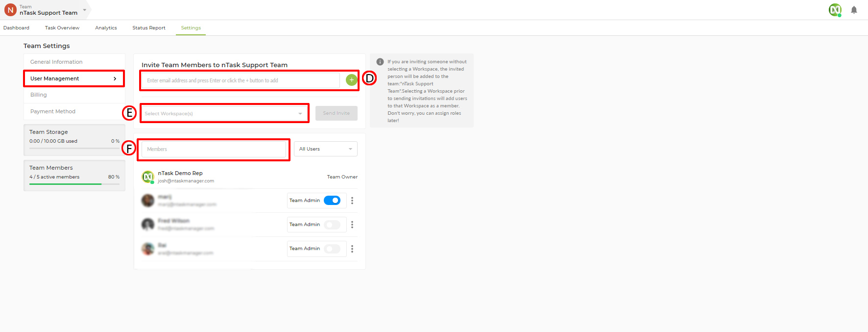The image size is (868, 332).
Task: Click the info icon beside the invitation note
Action: [x=380, y=62]
